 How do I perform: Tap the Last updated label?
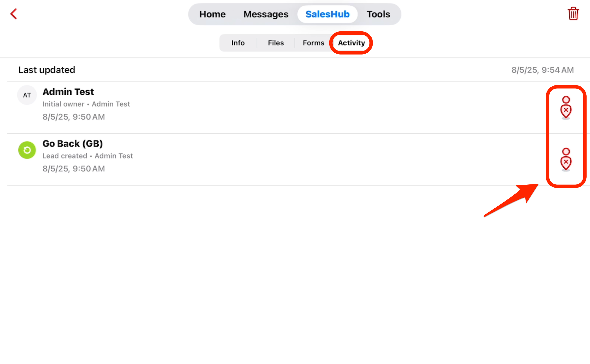[x=47, y=70]
